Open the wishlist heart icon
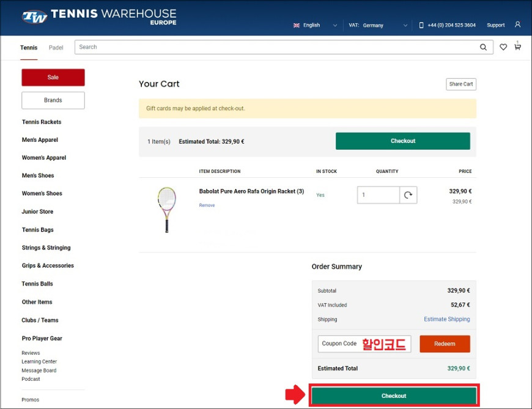 [x=503, y=47]
